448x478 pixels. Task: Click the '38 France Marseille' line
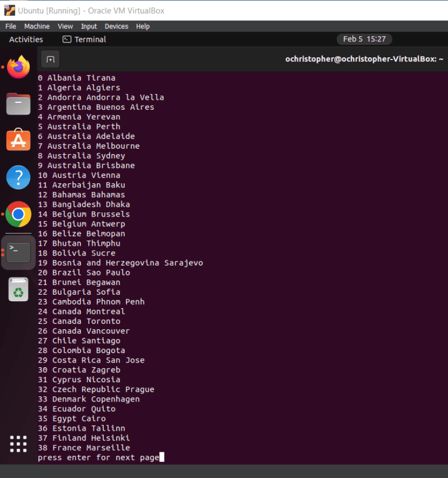click(x=84, y=448)
